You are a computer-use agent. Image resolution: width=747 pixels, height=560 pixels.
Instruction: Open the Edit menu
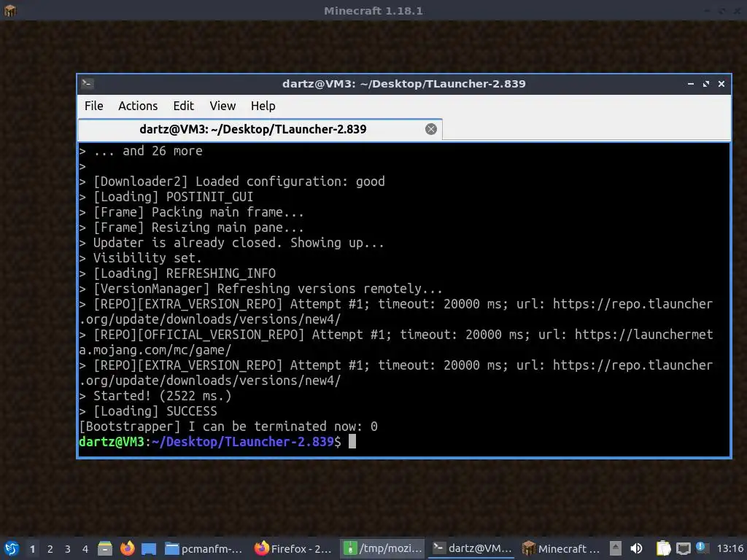point(183,106)
